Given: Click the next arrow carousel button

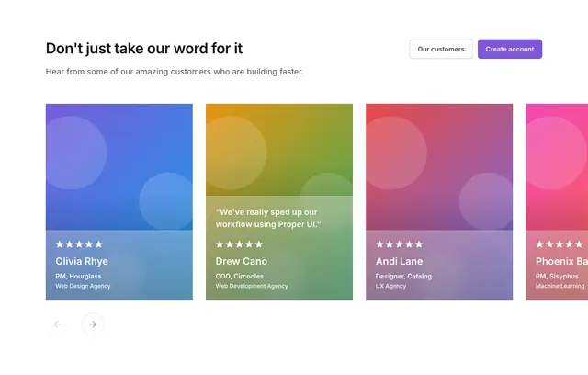Looking at the screenshot, I should (x=93, y=324).
